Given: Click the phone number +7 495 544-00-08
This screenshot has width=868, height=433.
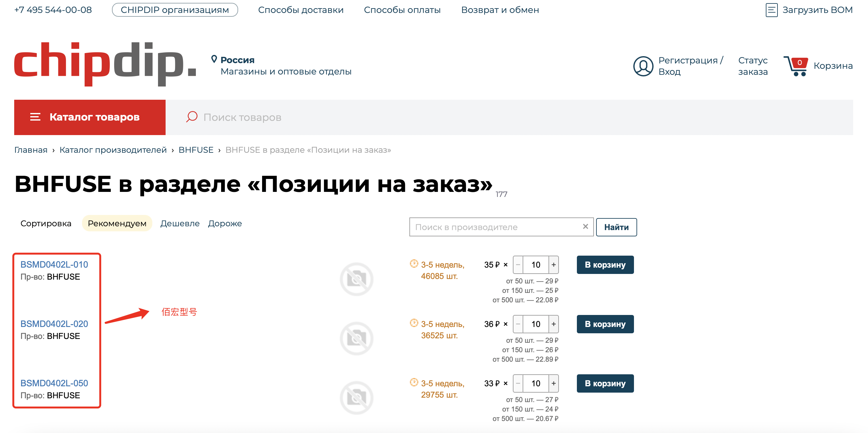Looking at the screenshot, I should (x=53, y=10).
